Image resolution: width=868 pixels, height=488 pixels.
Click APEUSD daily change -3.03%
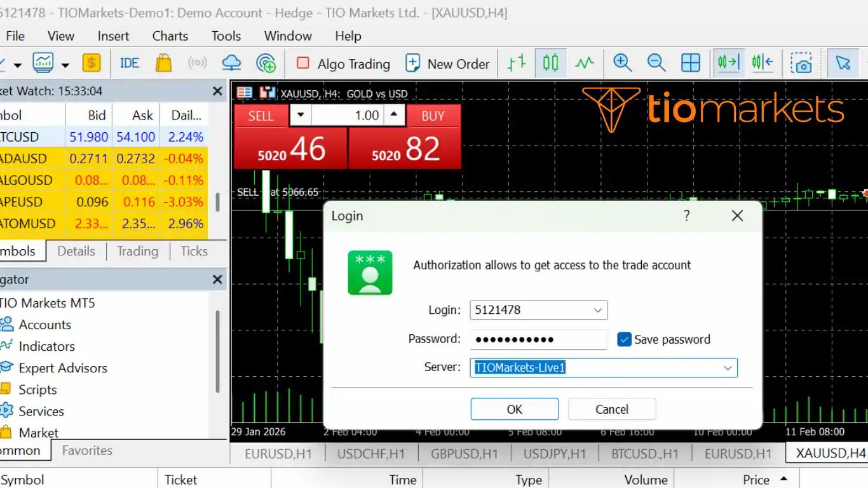coord(183,202)
